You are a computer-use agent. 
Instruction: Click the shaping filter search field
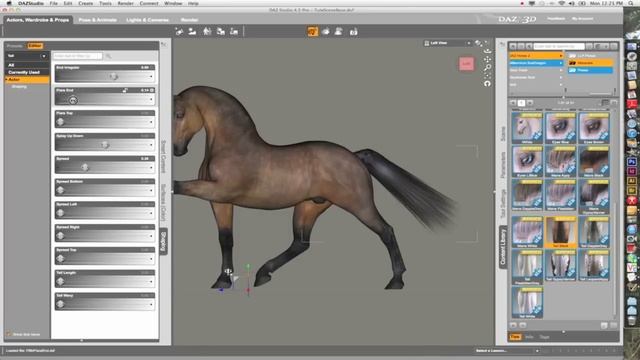tap(78, 56)
